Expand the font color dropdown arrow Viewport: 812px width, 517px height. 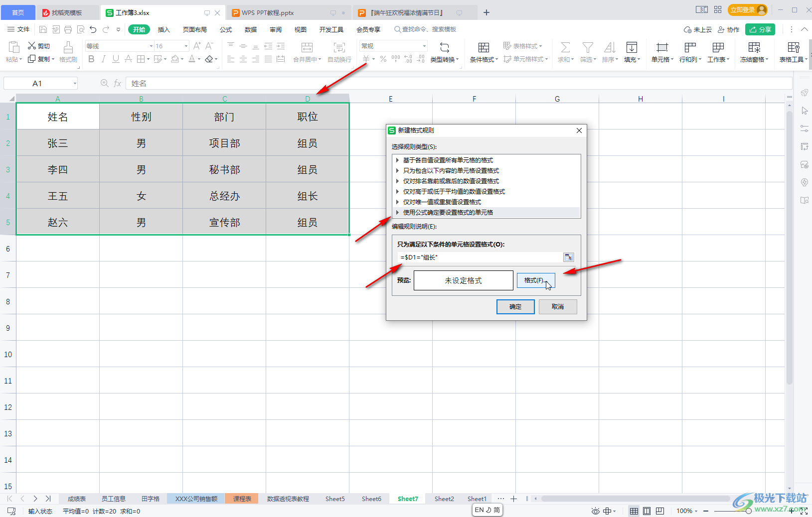point(199,59)
